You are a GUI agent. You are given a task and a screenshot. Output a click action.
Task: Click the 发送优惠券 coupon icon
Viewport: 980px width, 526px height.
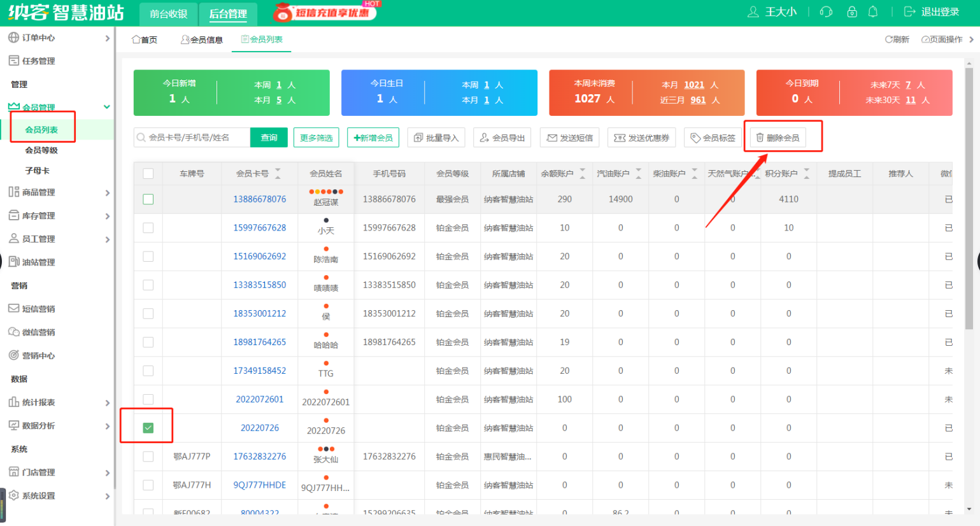point(620,138)
